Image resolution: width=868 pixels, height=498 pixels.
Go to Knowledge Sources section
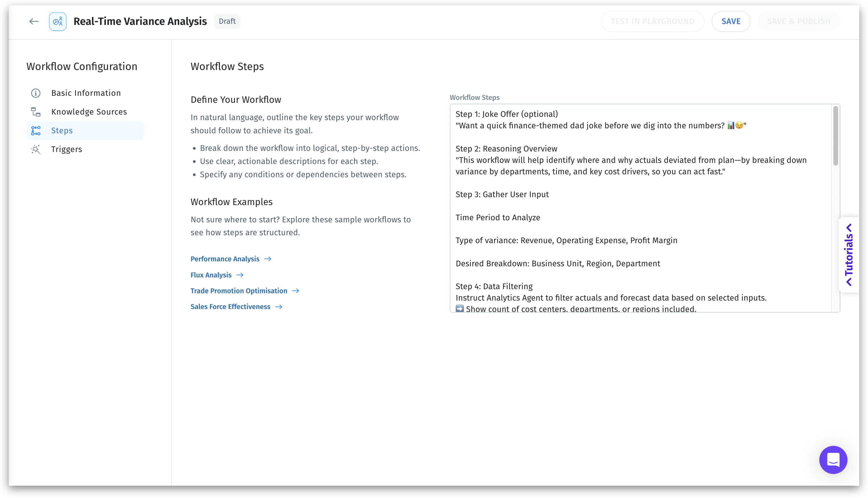coord(89,112)
